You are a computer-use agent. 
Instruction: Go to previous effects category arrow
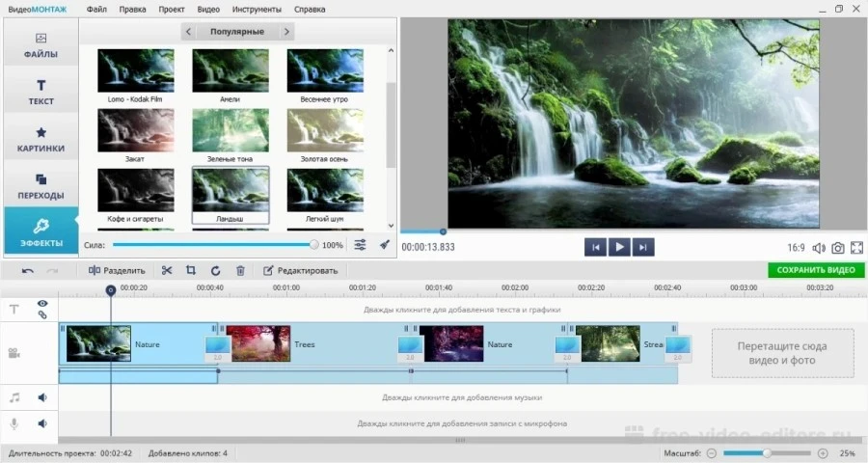click(x=188, y=32)
